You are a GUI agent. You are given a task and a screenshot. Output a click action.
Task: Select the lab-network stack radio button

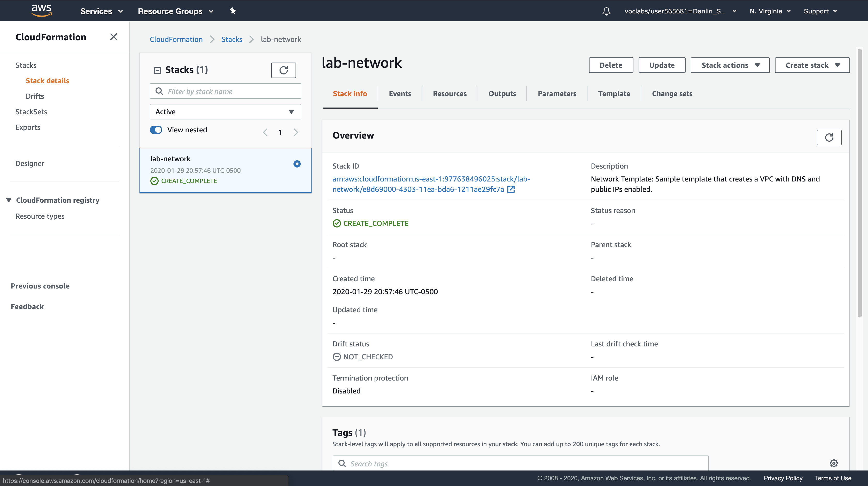pos(297,164)
